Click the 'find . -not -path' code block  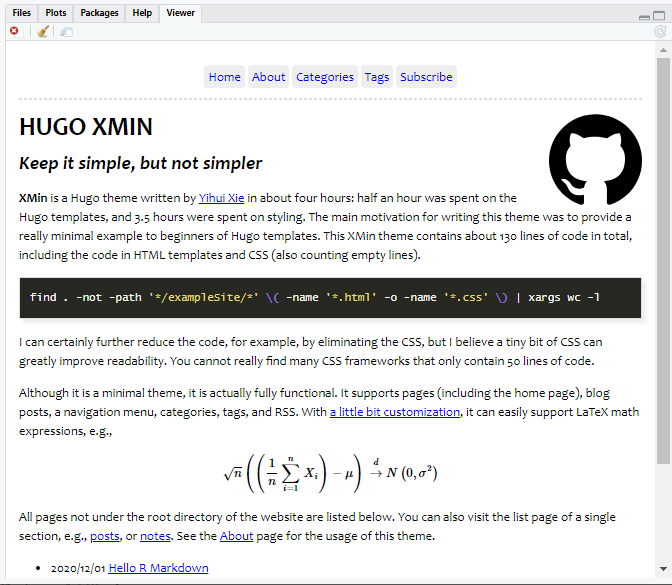coord(330,298)
